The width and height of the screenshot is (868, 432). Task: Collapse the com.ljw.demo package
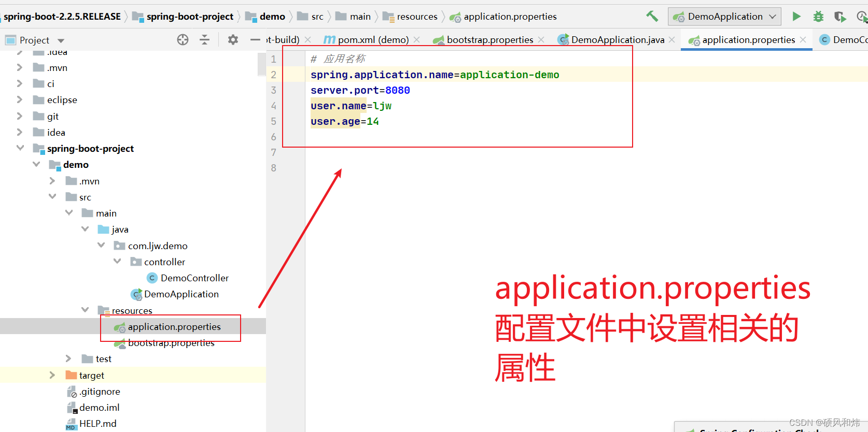click(101, 246)
